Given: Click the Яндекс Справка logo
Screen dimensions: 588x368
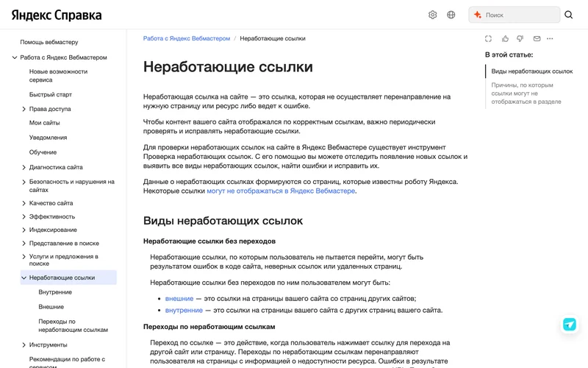Looking at the screenshot, I should [57, 15].
